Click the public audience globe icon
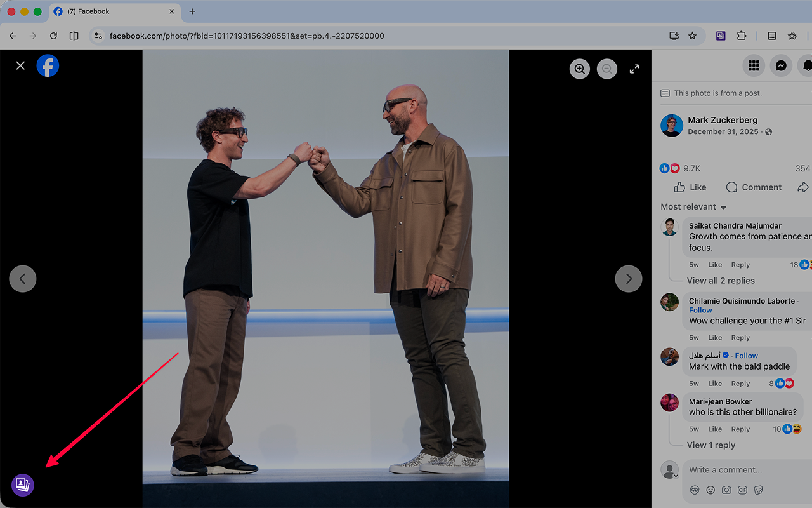Viewport: 812px width, 508px height. [769, 132]
